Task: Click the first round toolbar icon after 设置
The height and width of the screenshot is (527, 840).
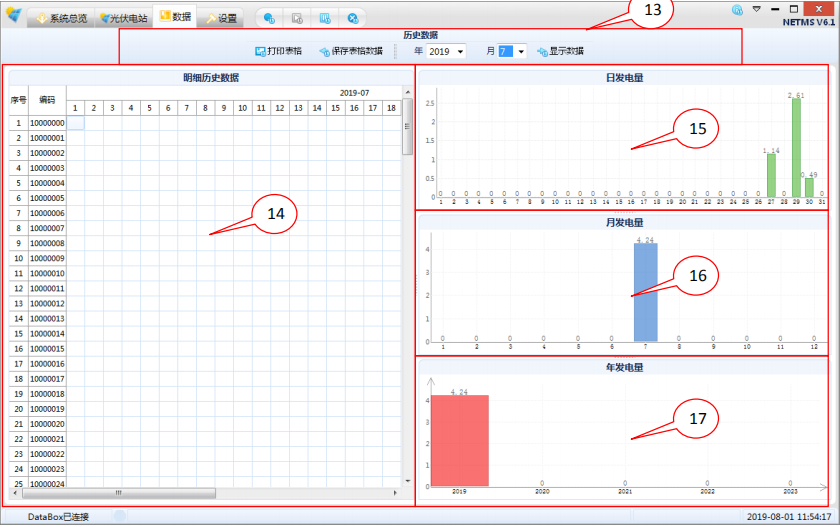Action: (x=269, y=18)
